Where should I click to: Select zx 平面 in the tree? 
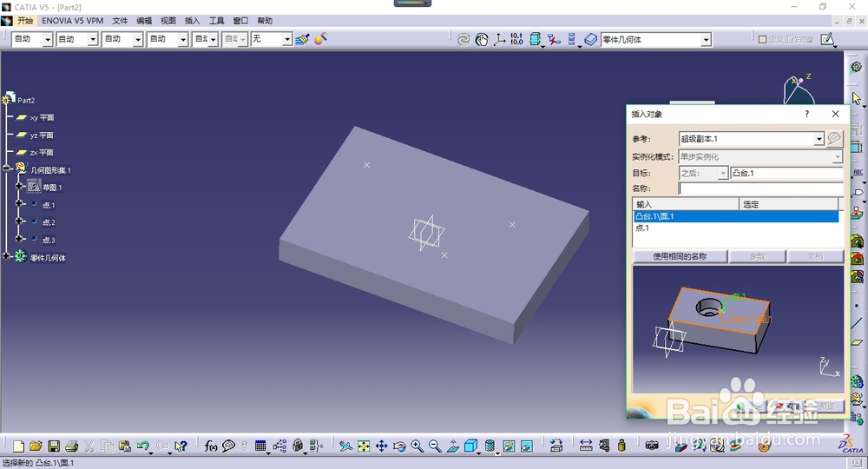click(x=42, y=152)
